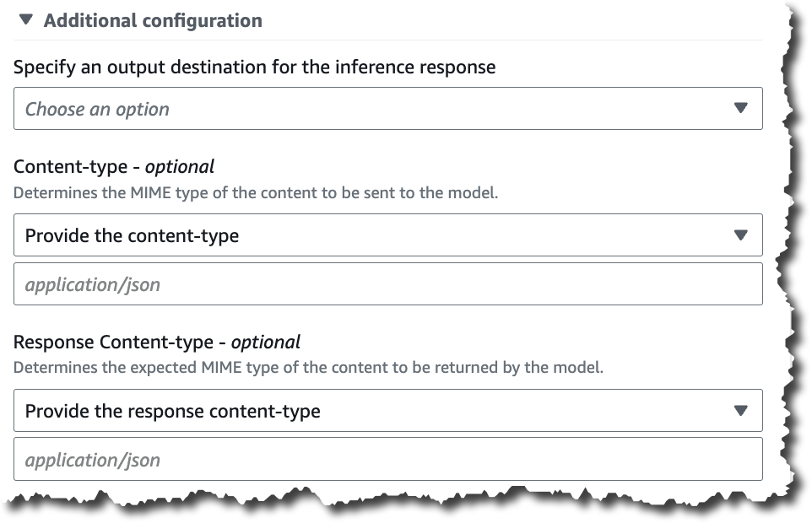Click the Additional configuration section heading
Image resolution: width=812 pixels, height=523 pixels.
(153, 20)
